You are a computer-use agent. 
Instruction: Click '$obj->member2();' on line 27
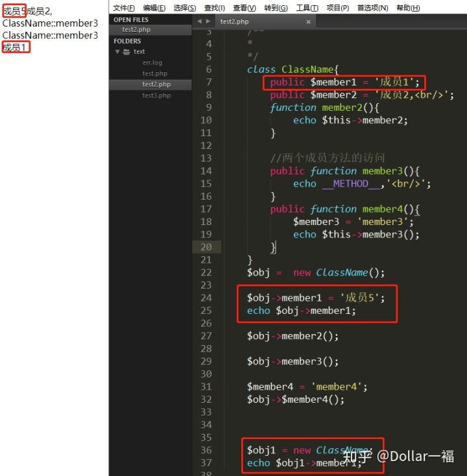(293, 336)
